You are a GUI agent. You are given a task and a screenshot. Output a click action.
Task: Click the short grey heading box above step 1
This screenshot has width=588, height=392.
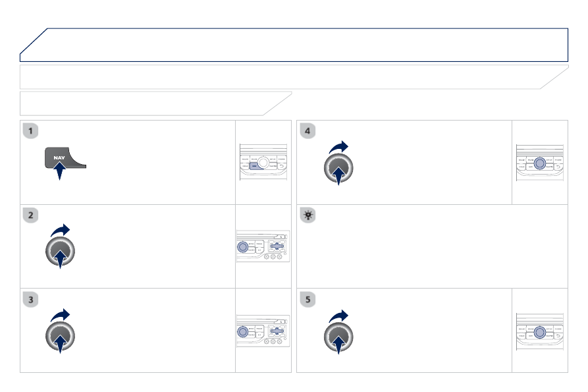(x=155, y=103)
